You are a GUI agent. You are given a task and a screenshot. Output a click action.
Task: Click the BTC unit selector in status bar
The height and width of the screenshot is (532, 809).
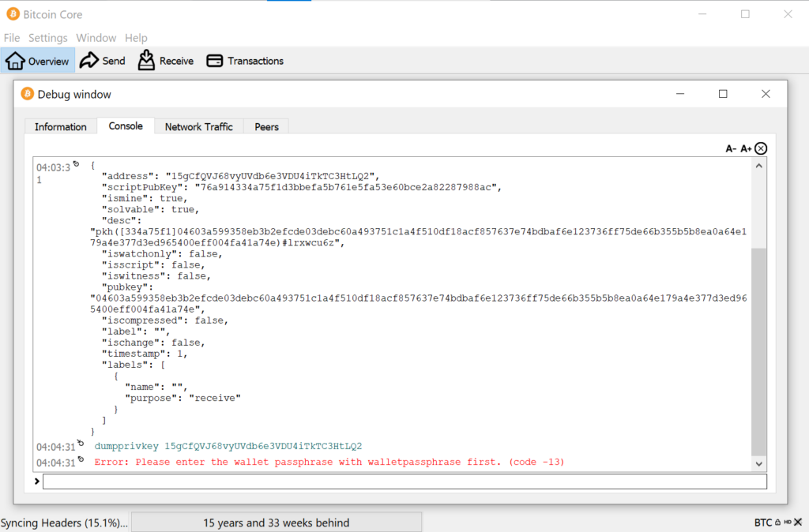coord(762,523)
